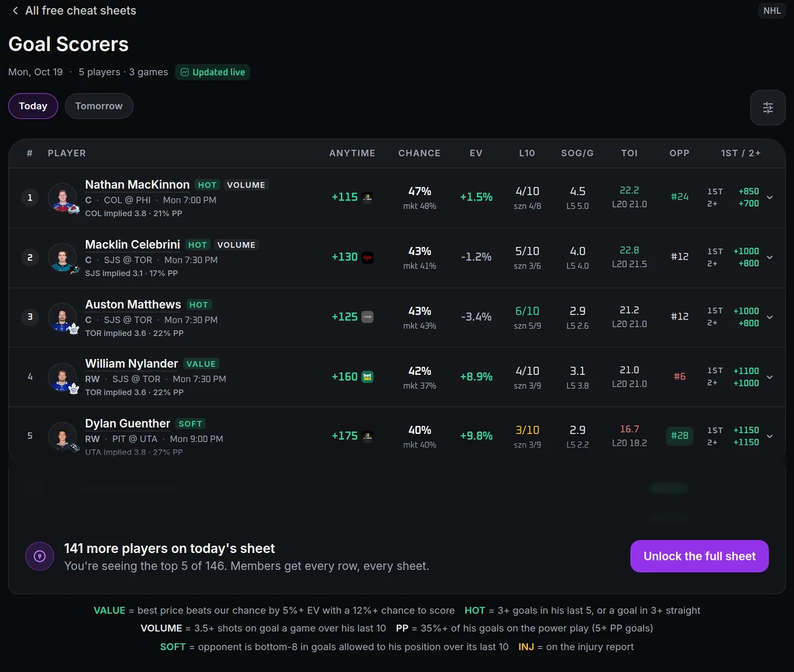
Task: Click Macklin Celebrini's player avatar
Action: (x=63, y=258)
